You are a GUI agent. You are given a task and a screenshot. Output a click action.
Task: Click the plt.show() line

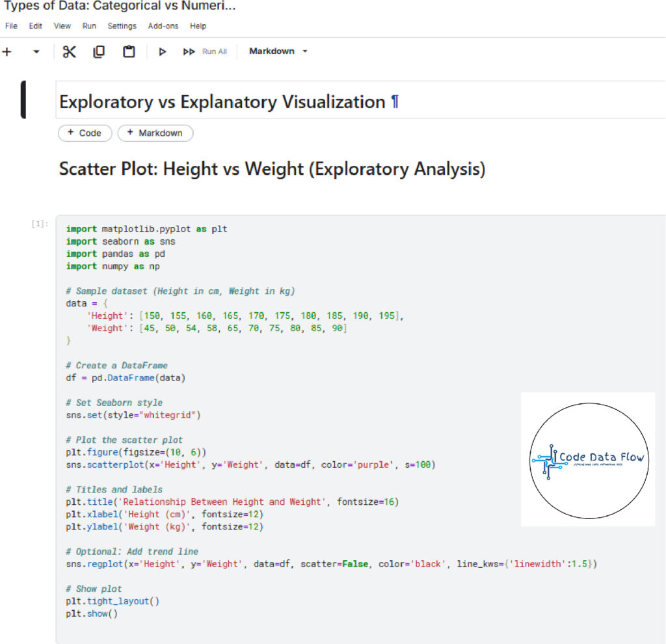tap(92, 613)
